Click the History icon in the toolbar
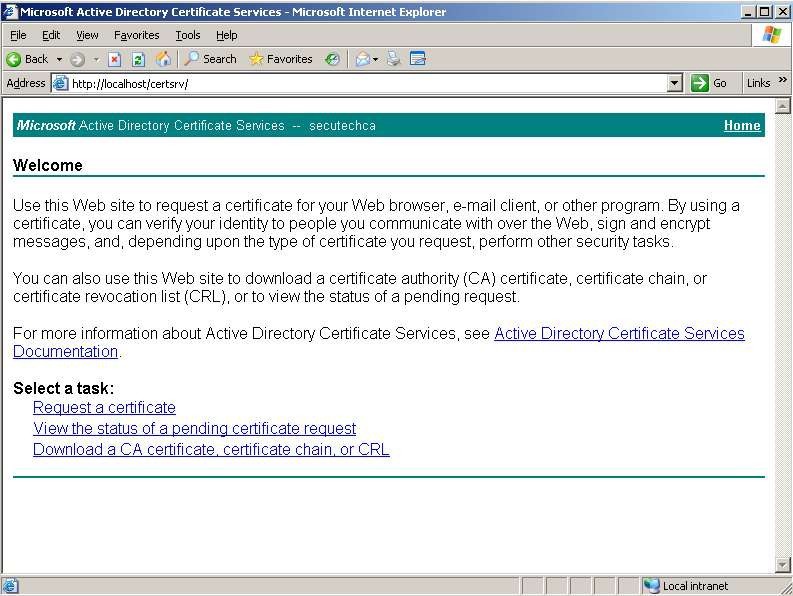Screen dimensions: 793x596 332,59
